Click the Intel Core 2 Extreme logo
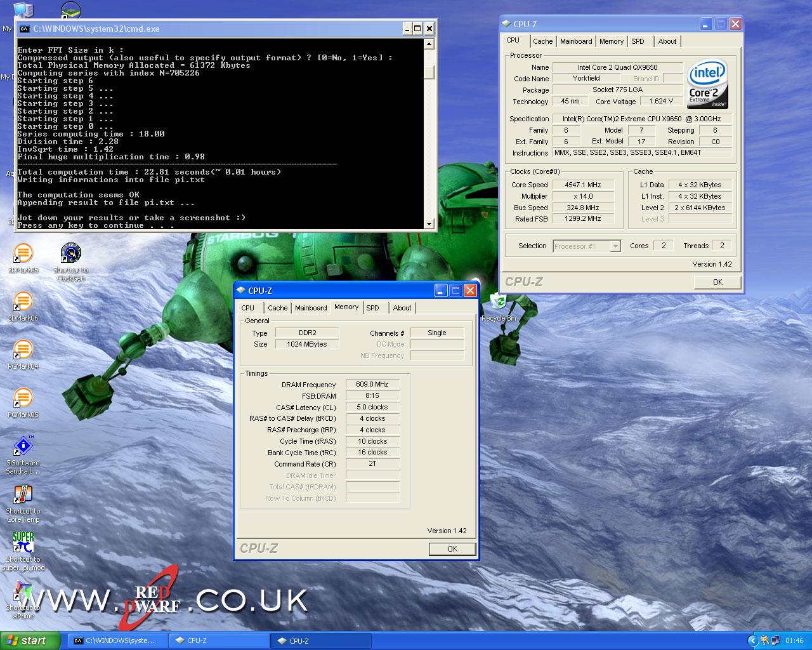 click(x=708, y=84)
